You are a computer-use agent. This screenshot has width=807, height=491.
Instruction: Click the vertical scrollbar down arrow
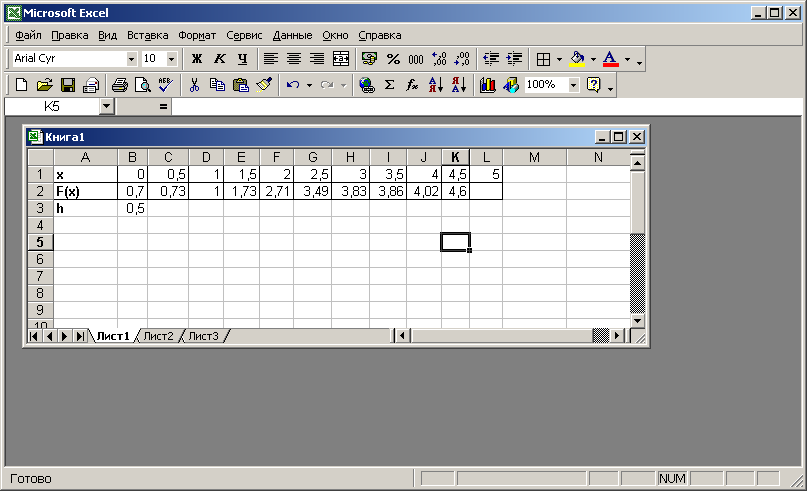pos(637,321)
